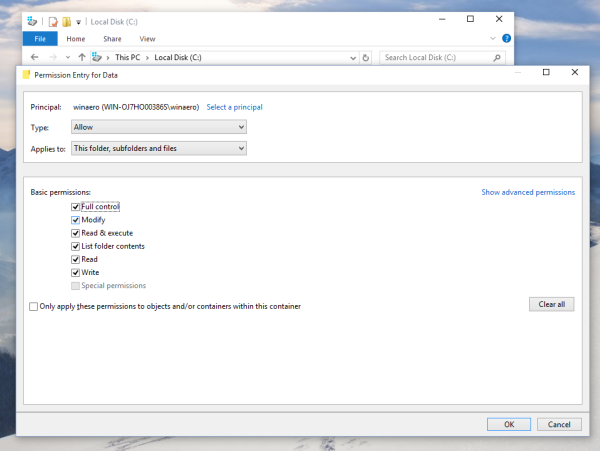The image size is (600, 451).
Task: Select This PC in the address bar
Action: (128, 57)
